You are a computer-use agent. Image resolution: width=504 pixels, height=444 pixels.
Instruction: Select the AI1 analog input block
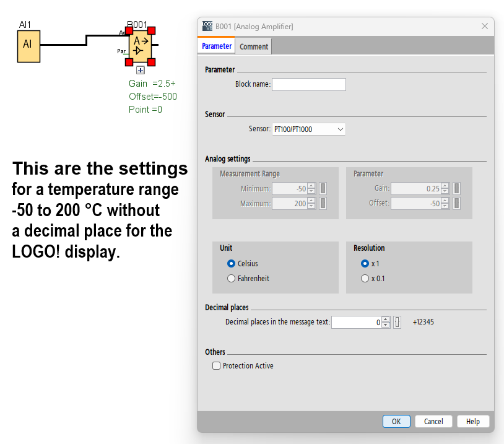click(x=28, y=46)
